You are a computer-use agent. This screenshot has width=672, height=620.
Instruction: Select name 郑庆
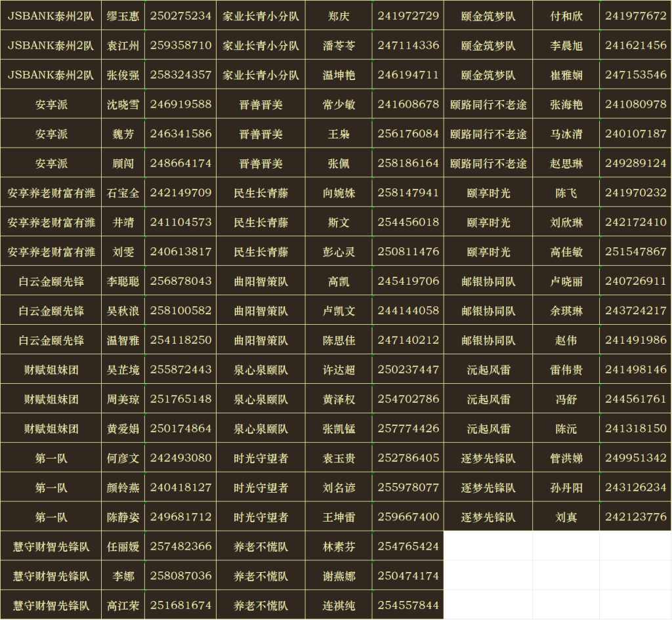click(x=339, y=16)
